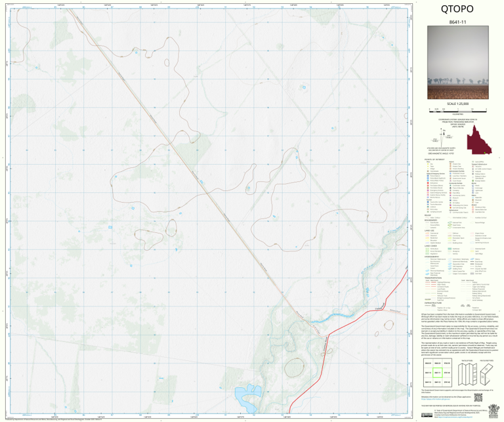Image resolution: width=504 pixels, height=422 pixels.
Task: Click the misty field cover photo
Action: pyautogui.click(x=457, y=62)
